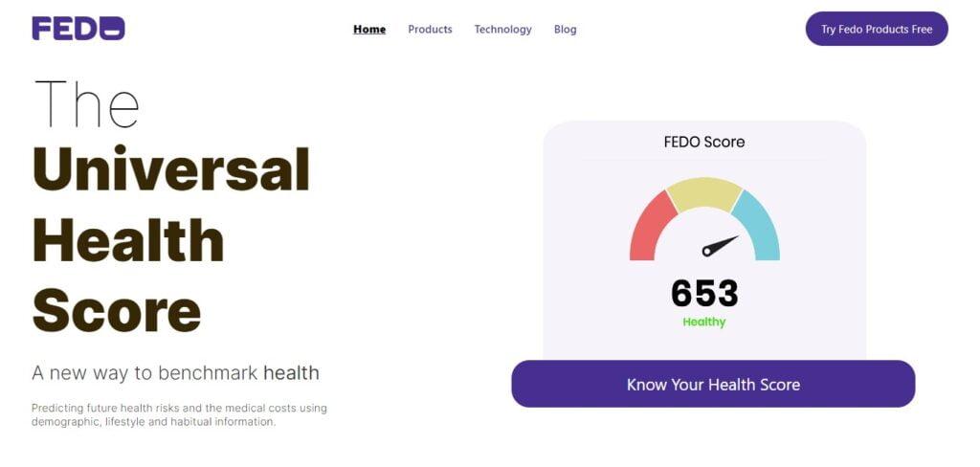Click the Score headline word
This screenshot has width=980, height=467.
pyautogui.click(x=116, y=311)
